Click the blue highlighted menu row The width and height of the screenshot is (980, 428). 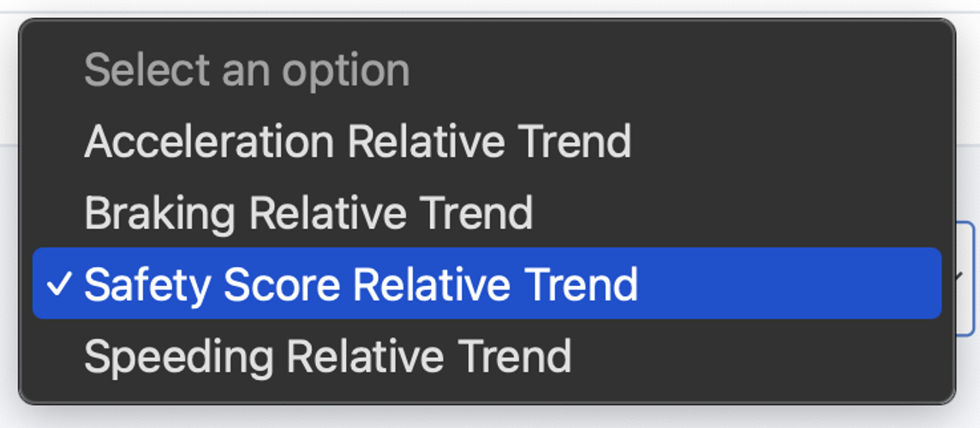[487, 283]
